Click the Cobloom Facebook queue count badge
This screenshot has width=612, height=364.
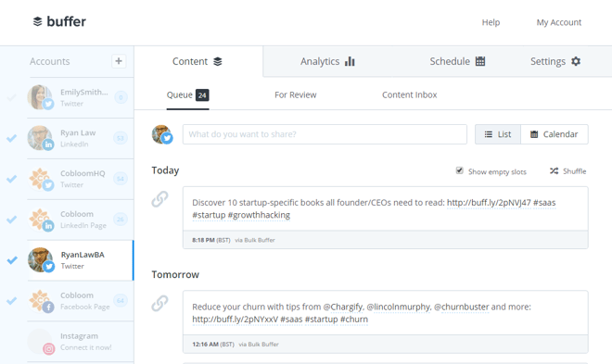pyautogui.click(x=121, y=301)
